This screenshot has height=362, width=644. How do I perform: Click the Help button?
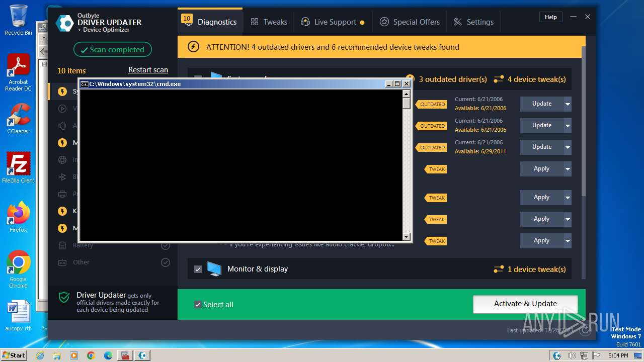pos(551,17)
